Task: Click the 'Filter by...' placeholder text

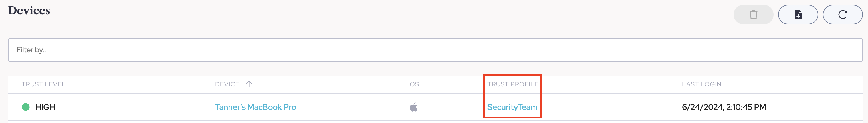Action: pos(32,50)
